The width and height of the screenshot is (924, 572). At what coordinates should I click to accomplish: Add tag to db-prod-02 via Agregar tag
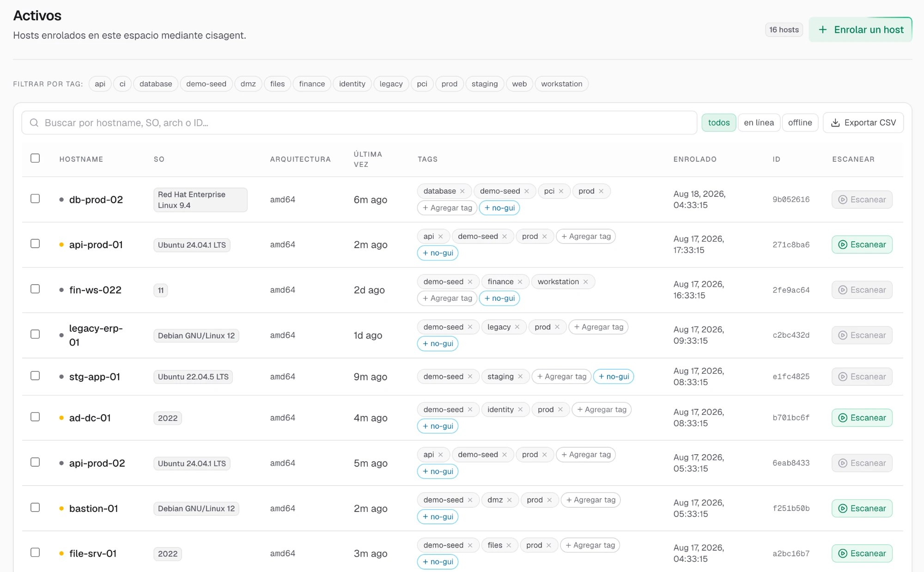(x=447, y=208)
